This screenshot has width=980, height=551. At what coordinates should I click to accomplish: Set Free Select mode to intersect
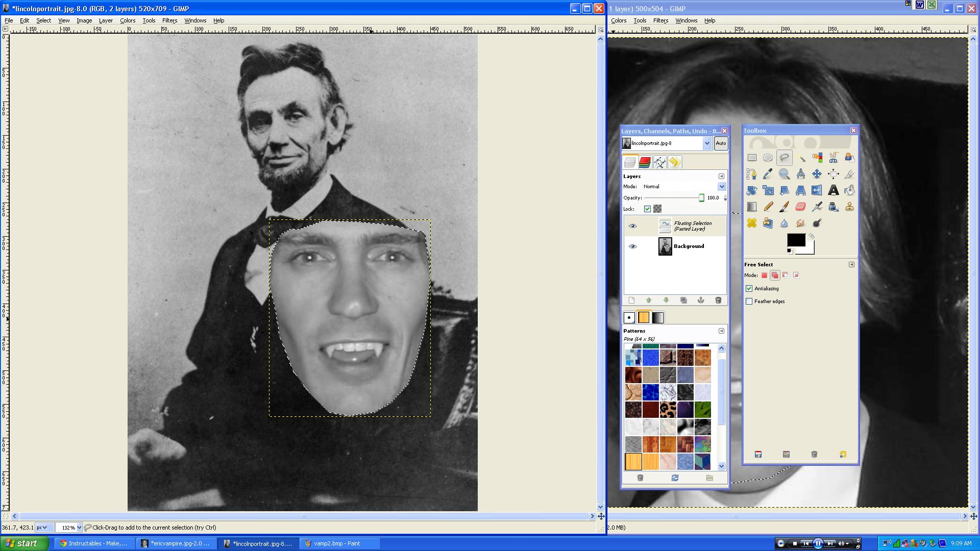tap(796, 275)
